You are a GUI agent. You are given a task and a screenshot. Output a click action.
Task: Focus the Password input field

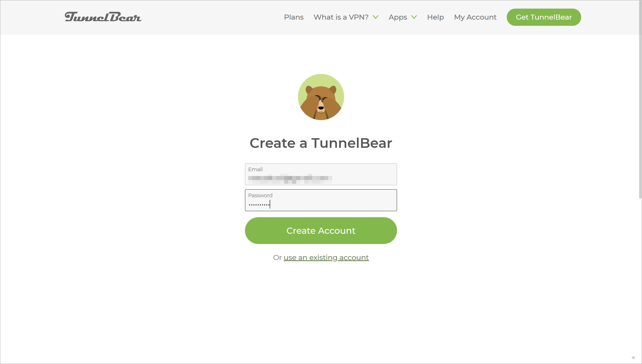pos(321,200)
